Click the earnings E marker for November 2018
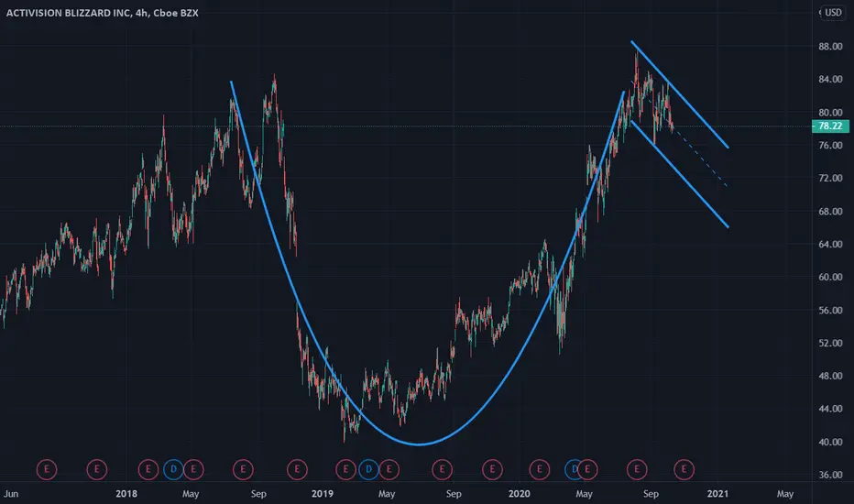Viewport: 854px width, 504px height. coord(297,469)
